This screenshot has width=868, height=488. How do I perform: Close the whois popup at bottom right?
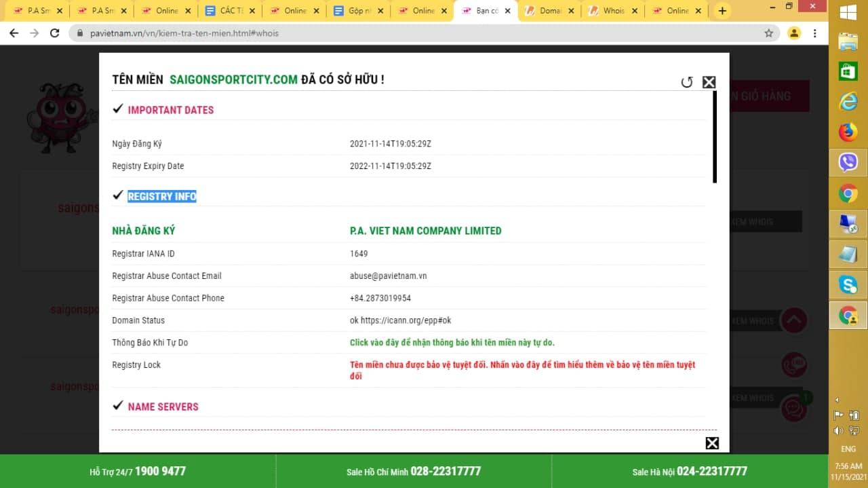(x=712, y=443)
